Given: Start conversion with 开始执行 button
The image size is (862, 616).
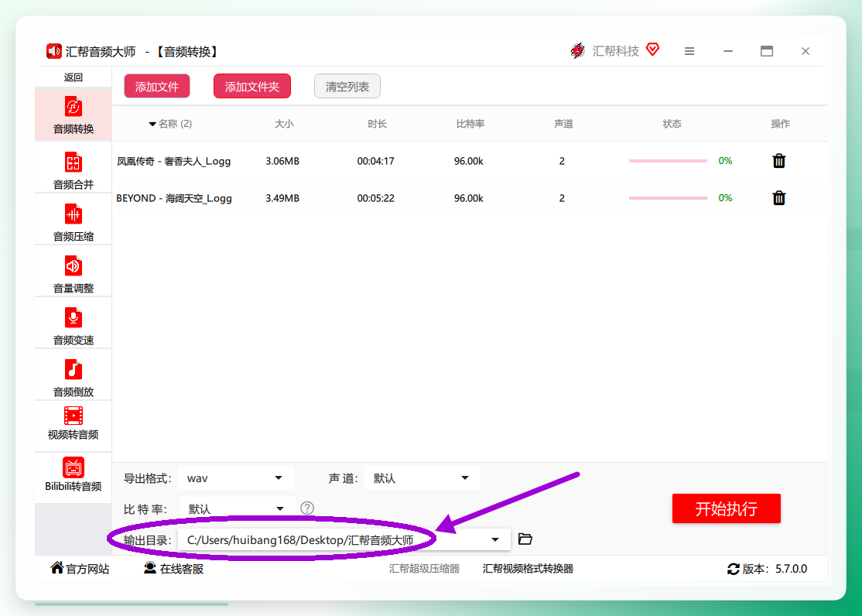Looking at the screenshot, I should 727,508.
